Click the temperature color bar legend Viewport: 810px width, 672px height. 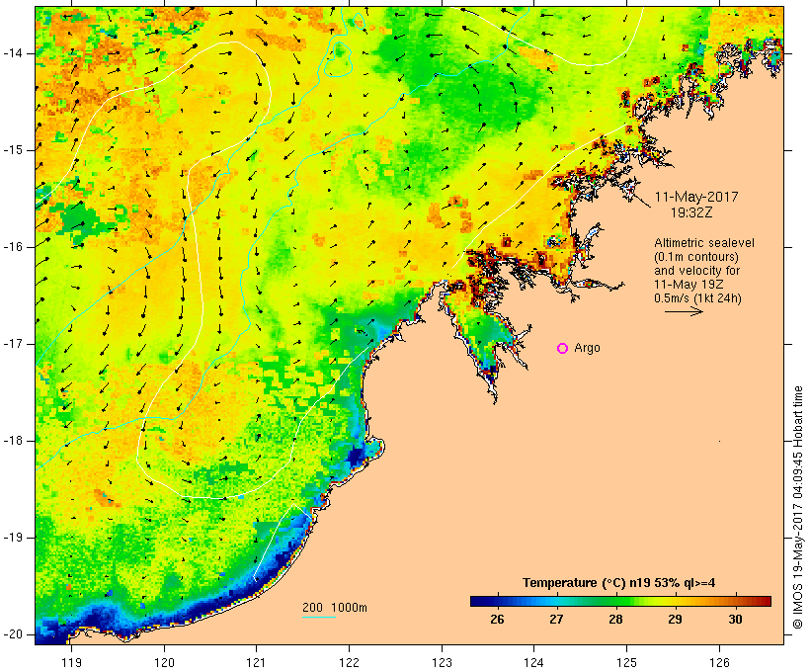pos(620,601)
